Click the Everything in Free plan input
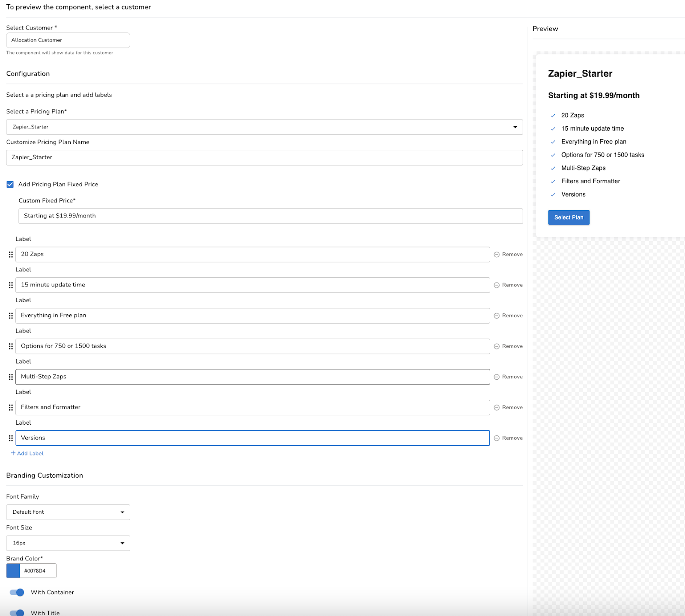The width and height of the screenshot is (685, 616). tap(253, 315)
